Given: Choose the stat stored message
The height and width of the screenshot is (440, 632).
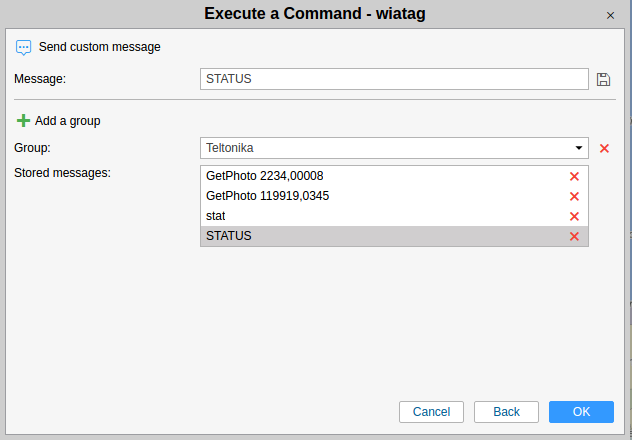Looking at the screenshot, I should (x=216, y=216).
